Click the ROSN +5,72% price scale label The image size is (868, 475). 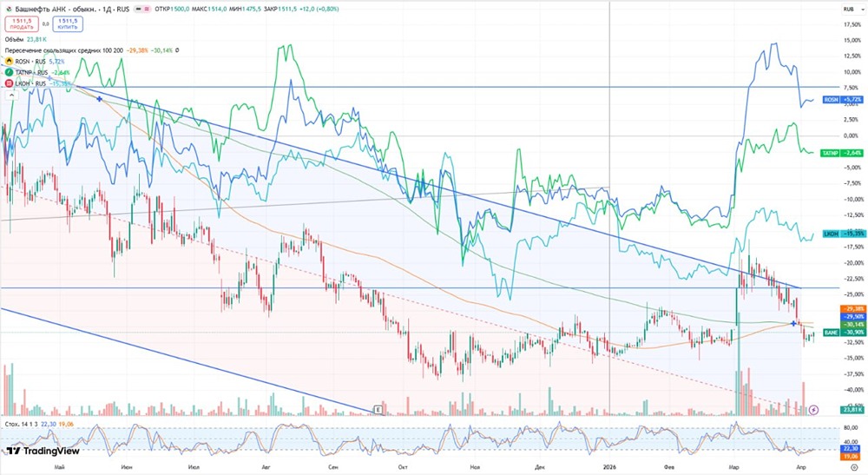[x=843, y=100]
